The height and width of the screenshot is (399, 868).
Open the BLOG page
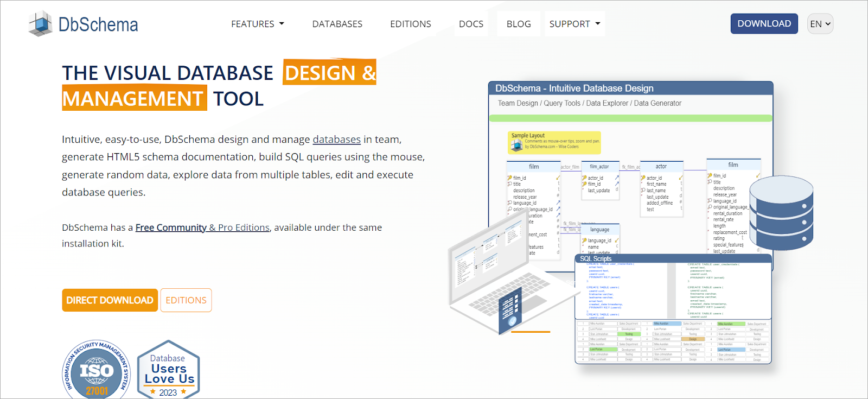519,24
